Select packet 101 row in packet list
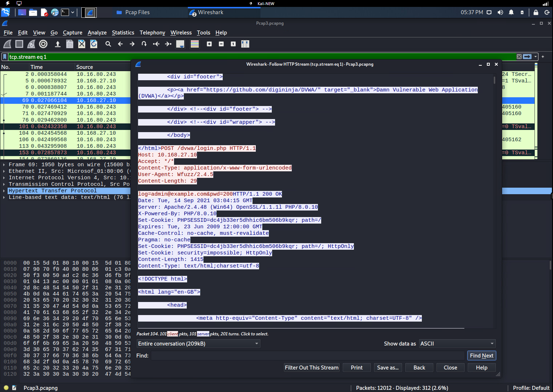553x392 pixels. tap(65, 126)
